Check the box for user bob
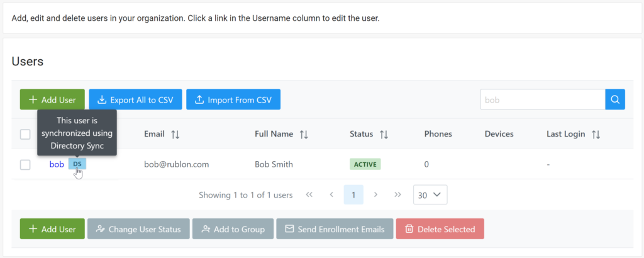 (x=25, y=164)
